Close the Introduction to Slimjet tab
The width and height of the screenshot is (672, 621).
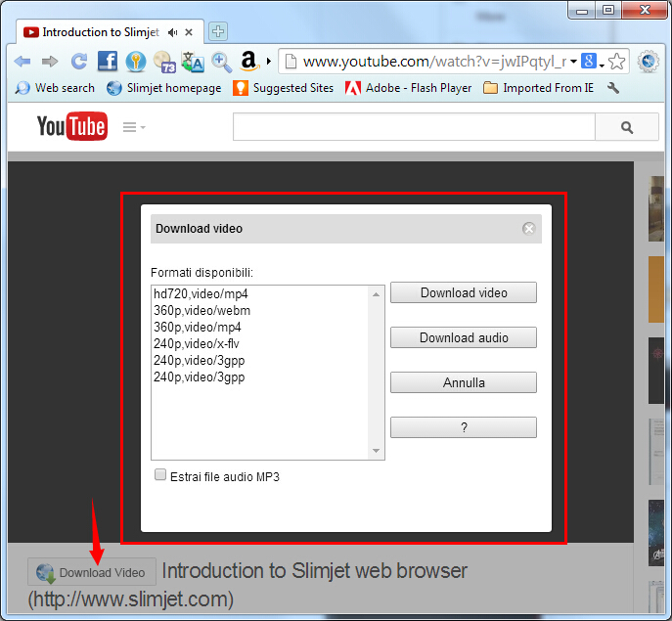pos(189,32)
